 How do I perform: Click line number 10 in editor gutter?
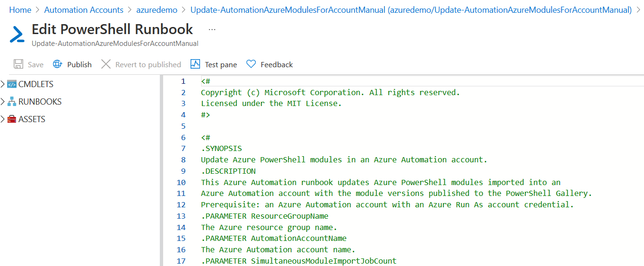181,182
